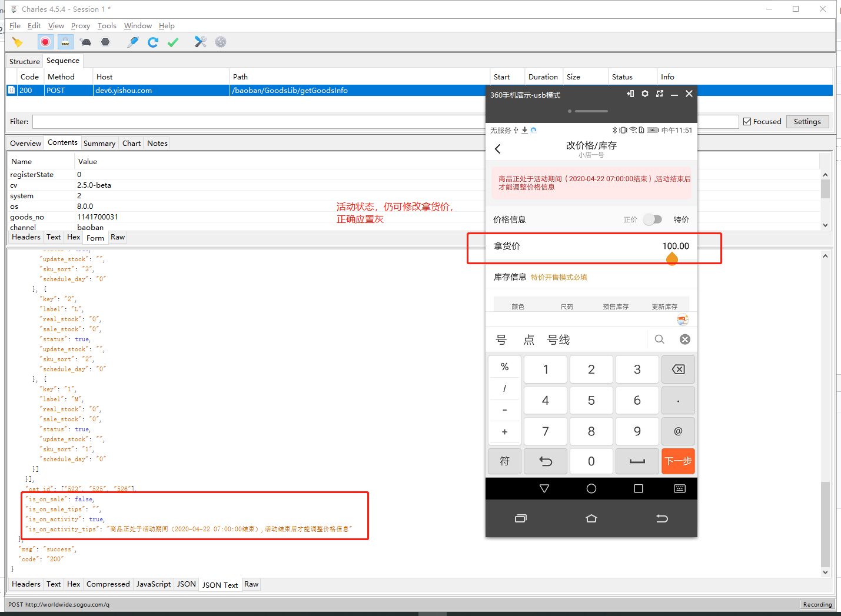Click the phone mirror dock-to-side icon
This screenshot has height=616, width=841.
click(x=630, y=94)
